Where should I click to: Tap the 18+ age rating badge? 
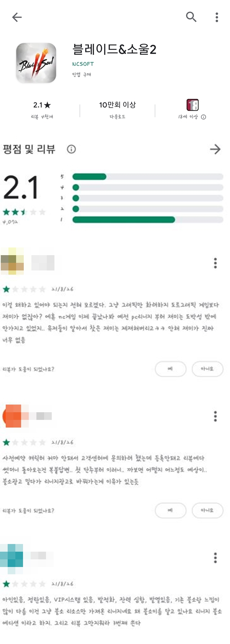(x=192, y=105)
